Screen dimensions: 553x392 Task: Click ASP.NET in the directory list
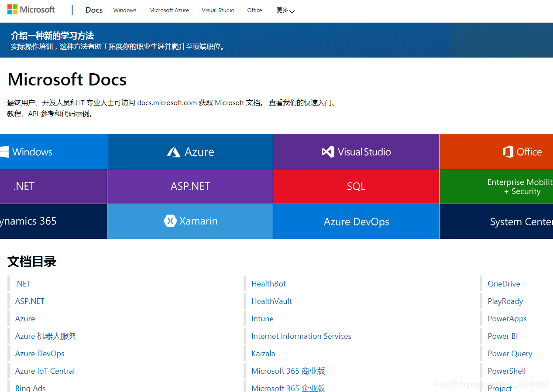click(x=30, y=301)
